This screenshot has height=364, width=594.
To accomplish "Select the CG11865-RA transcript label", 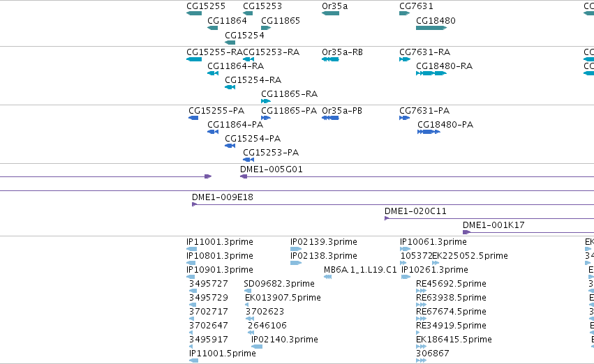I will [290, 94].
